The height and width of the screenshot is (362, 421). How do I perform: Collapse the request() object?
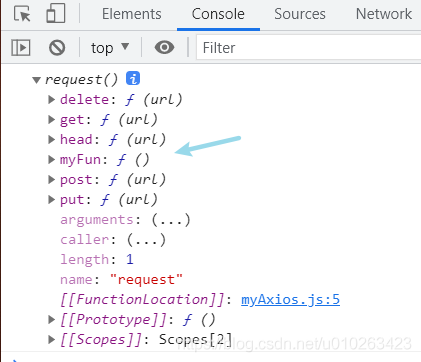[x=36, y=80]
